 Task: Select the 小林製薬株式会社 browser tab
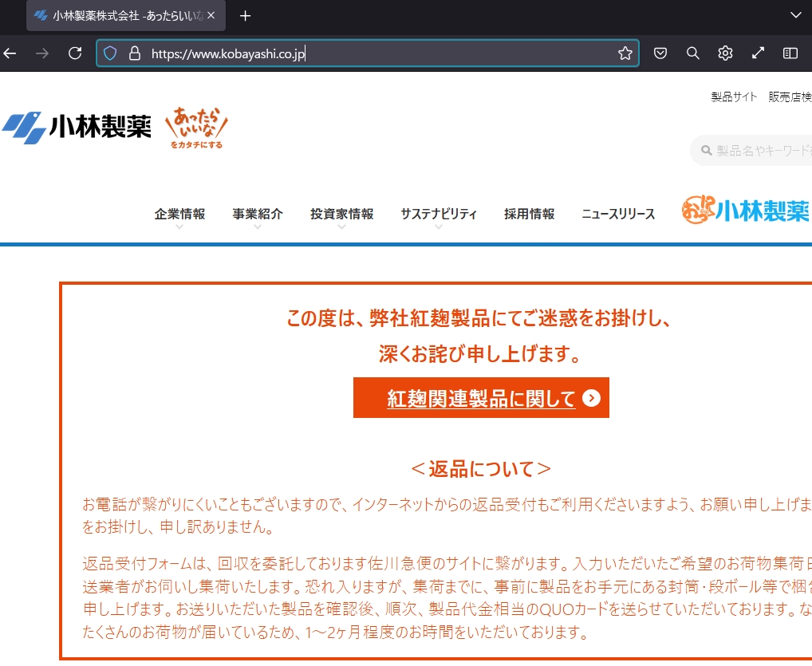(x=126, y=16)
